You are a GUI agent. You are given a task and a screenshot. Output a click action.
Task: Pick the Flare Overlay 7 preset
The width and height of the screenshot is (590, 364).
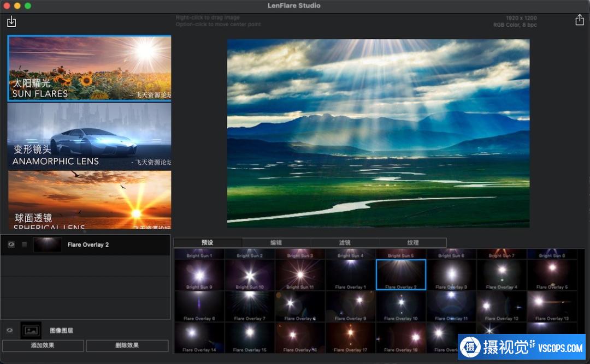click(250, 306)
